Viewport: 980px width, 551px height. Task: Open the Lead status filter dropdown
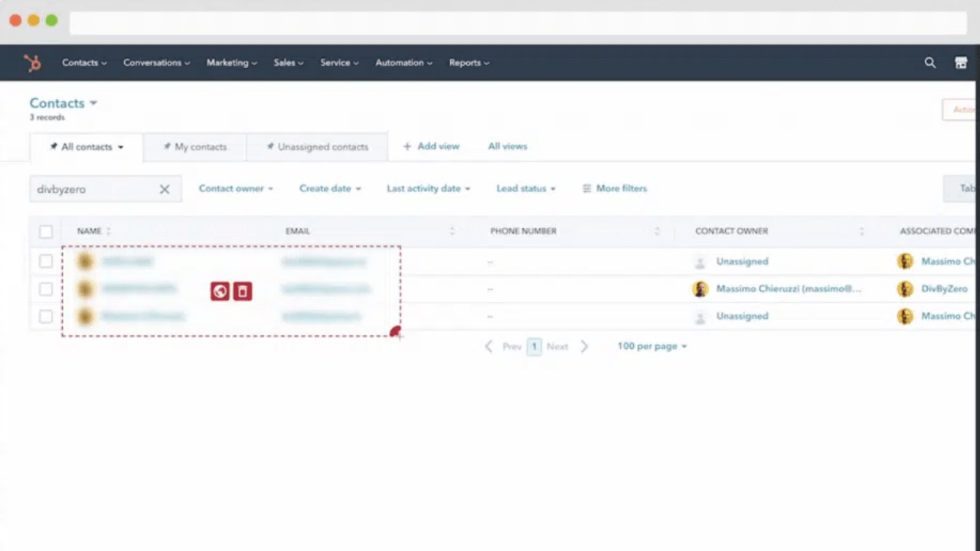coord(525,188)
